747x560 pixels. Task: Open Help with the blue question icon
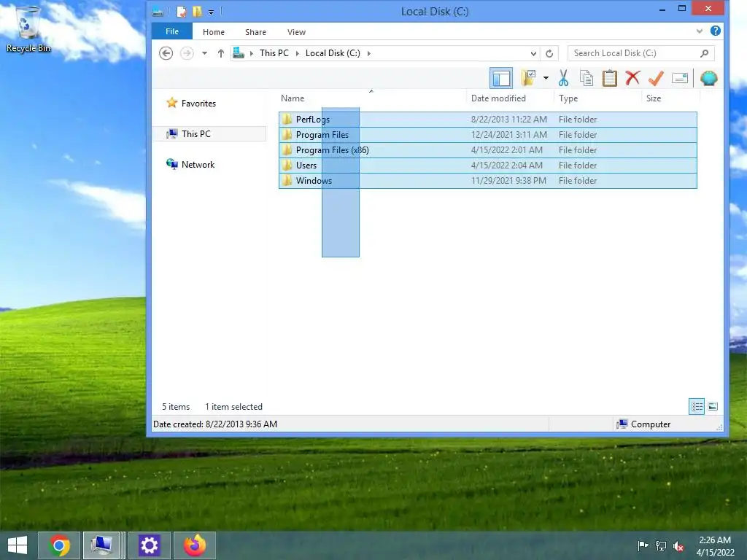715,31
